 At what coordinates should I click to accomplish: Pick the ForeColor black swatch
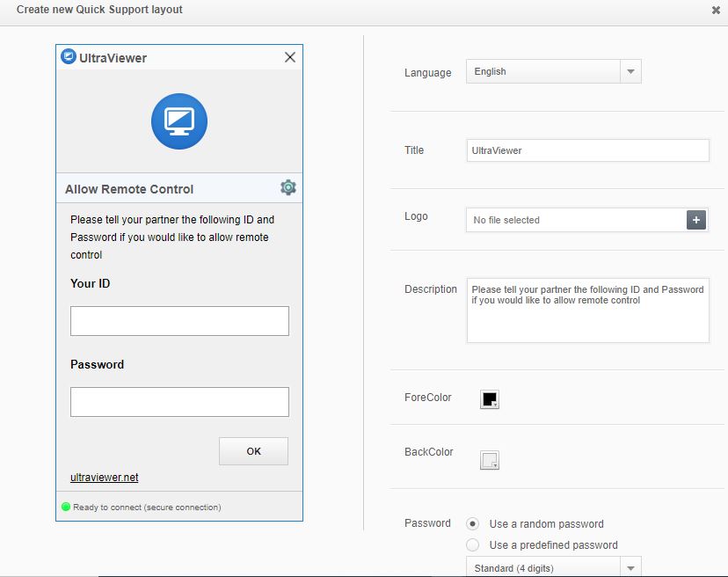point(489,399)
